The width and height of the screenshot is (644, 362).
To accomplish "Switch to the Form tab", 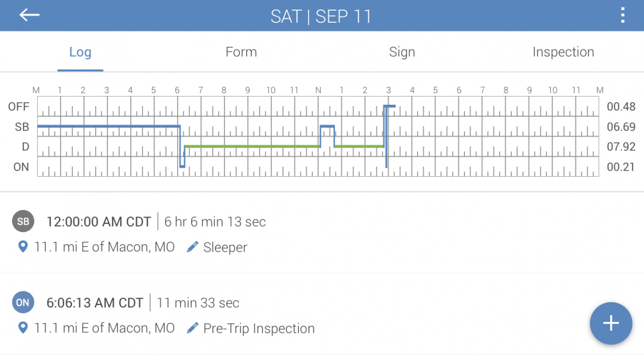I will [x=241, y=52].
